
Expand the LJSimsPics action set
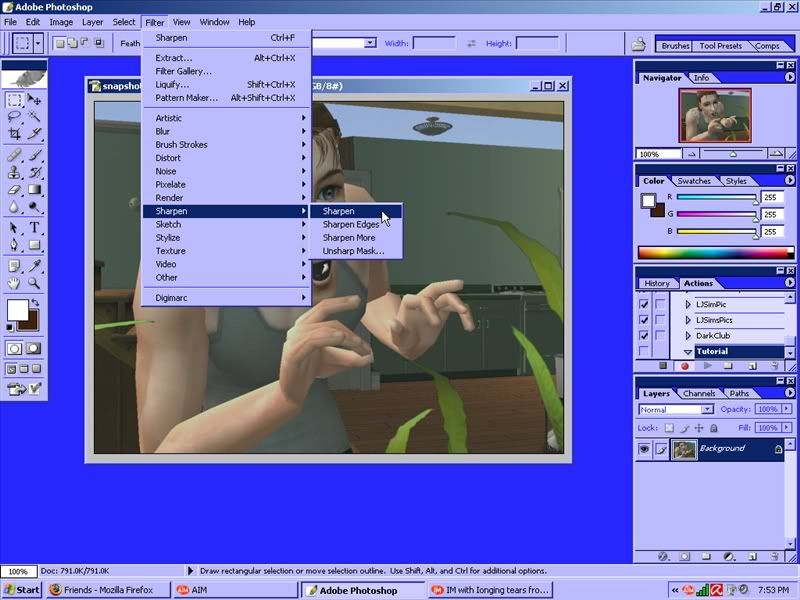point(688,320)
